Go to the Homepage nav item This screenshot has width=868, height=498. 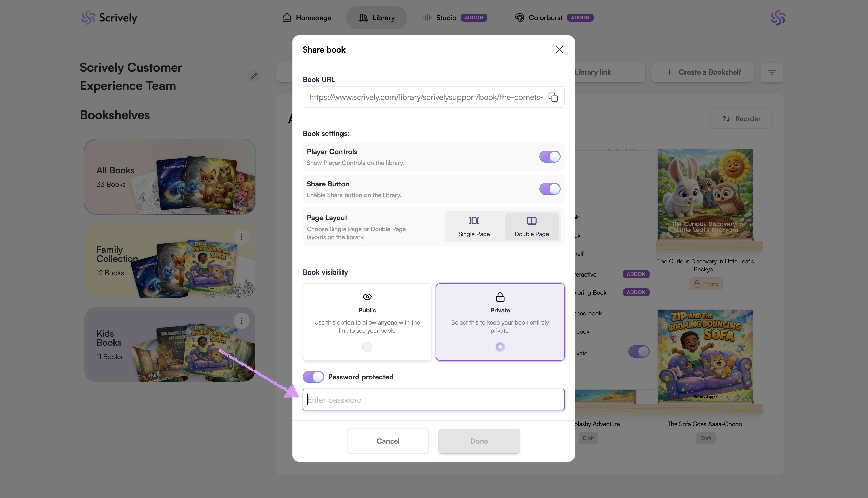coord(307,17)
